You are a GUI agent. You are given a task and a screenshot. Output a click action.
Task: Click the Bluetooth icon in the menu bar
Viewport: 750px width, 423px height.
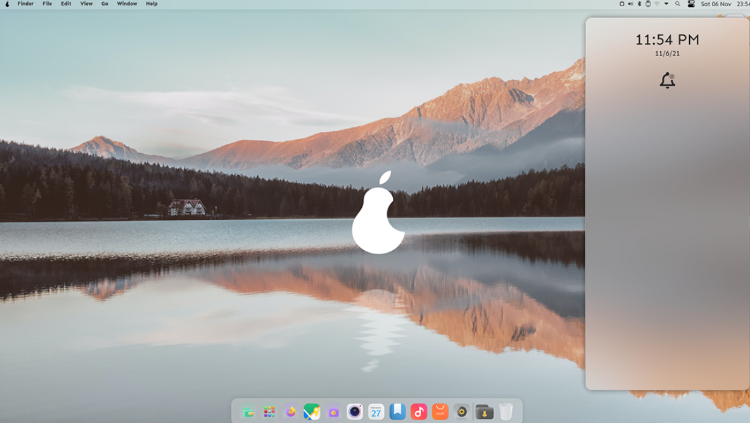(640, 4)
